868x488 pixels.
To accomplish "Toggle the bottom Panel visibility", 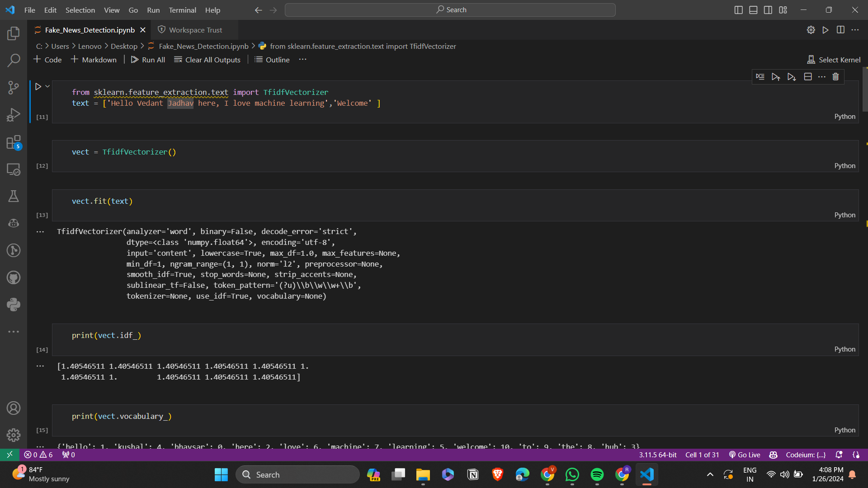I will 753,9.
